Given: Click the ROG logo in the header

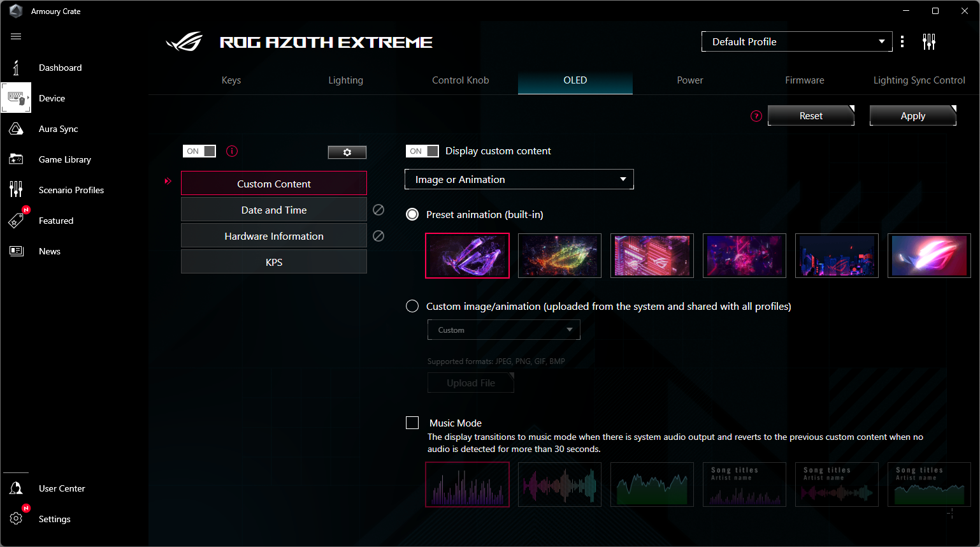Looking at the screenshot, I should coord(184,42).
